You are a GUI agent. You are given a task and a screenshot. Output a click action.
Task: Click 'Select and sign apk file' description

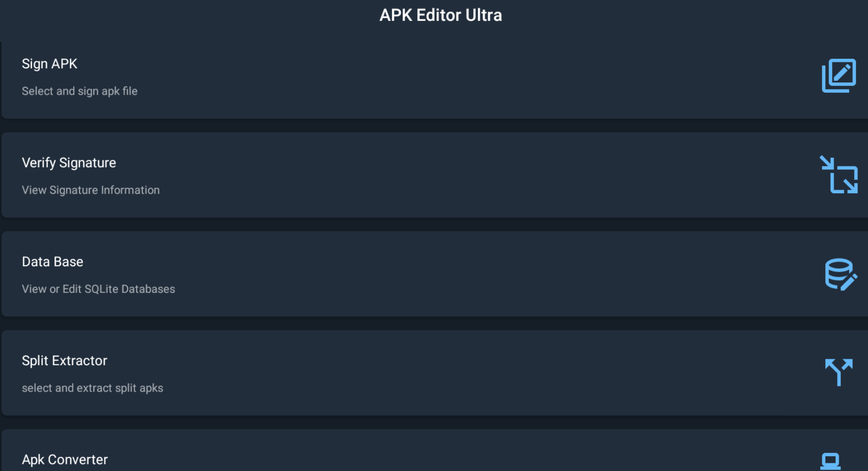click(x=80, y=91)
